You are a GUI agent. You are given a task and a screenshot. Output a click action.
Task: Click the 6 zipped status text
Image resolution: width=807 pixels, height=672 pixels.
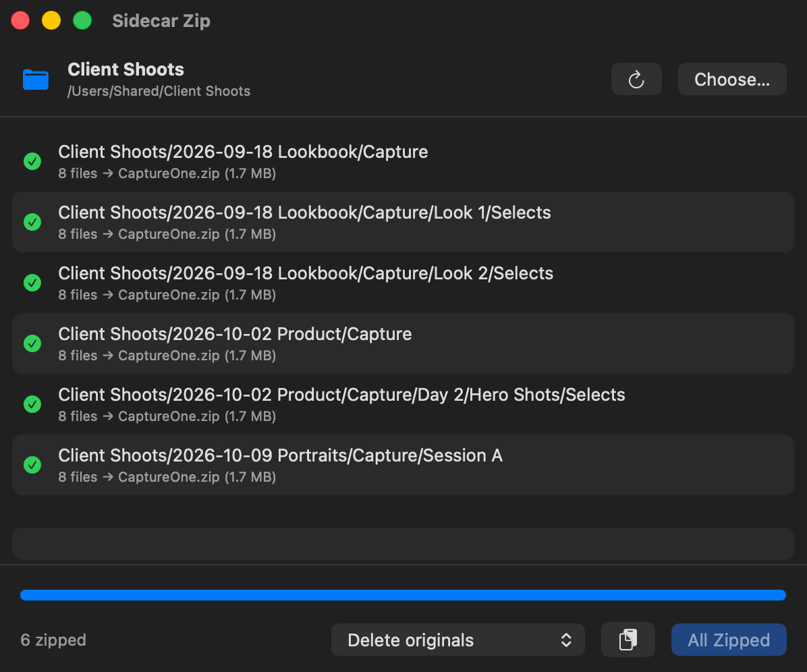pos(53,640)
